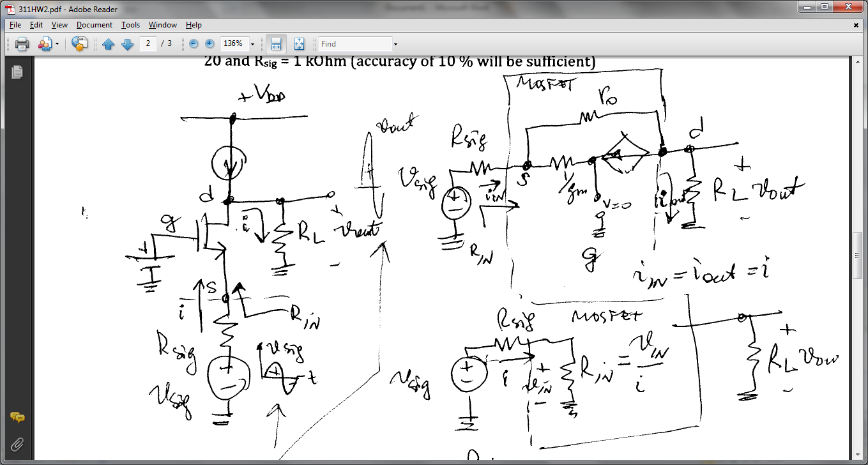Open the Comments panel in sidebar

point(17,418)
